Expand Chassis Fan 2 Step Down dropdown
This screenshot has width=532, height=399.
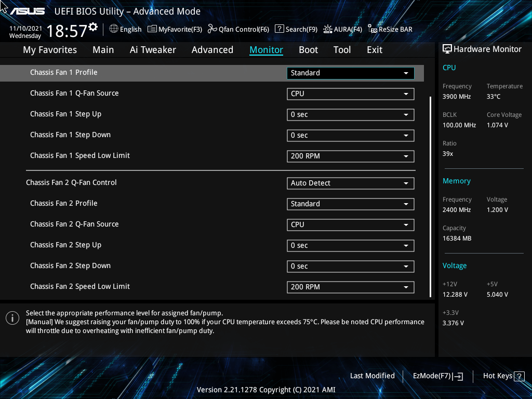(x=351, y=267)
